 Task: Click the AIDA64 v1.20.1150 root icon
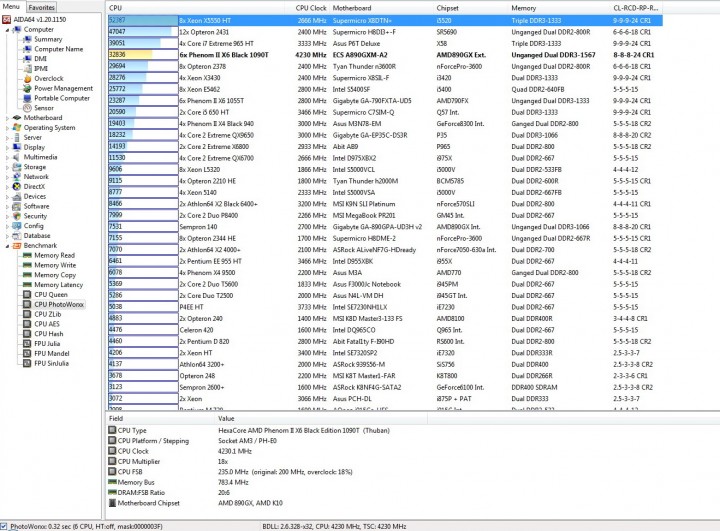pyautogui.click(x=6, y=19)
